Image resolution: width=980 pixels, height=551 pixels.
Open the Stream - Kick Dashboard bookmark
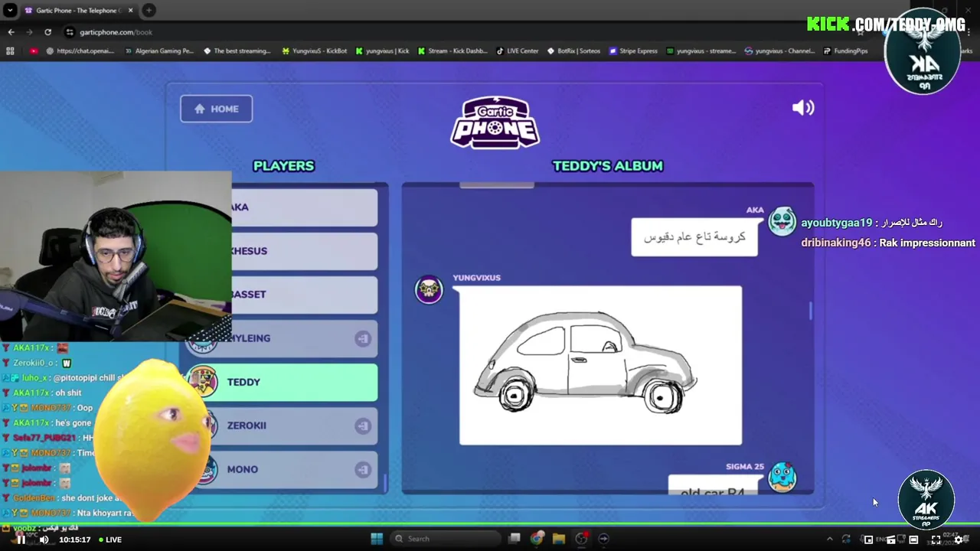coord(452,51)
